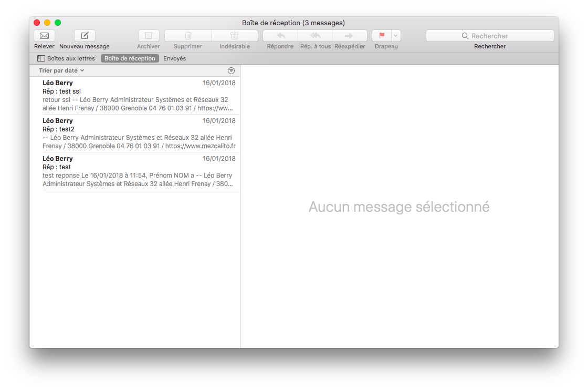The image size is (588, 390).
Task: Toggle the mailbox sidebar visibility
Action: click(41, 58)
